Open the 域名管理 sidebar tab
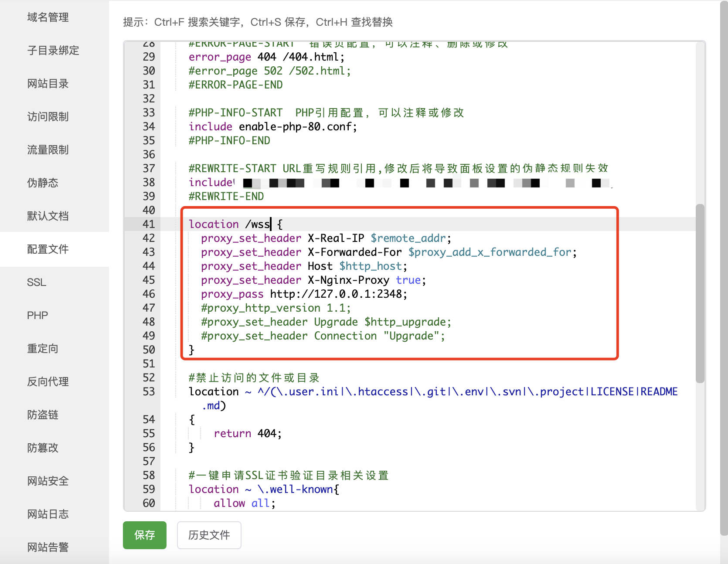This screenshot has height=564, width=728. [x=48, y=17]
